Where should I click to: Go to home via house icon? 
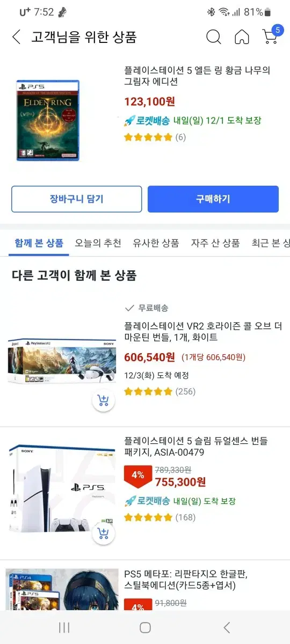(x=242, y=37)
